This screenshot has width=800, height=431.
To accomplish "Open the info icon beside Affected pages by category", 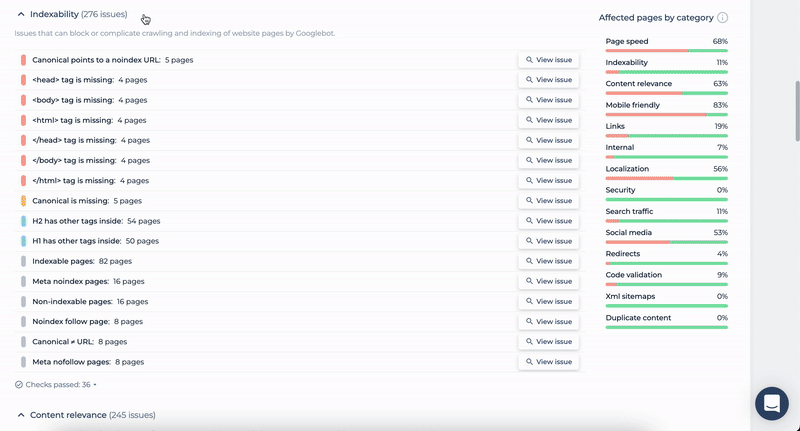I will click(x=722, y=18).
